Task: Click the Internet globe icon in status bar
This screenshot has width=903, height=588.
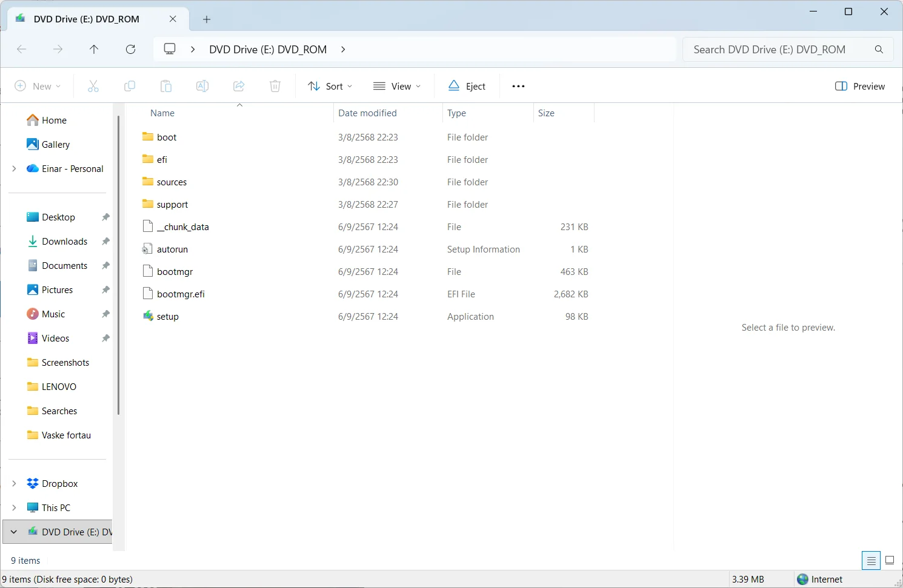Action: click(802, 579)
